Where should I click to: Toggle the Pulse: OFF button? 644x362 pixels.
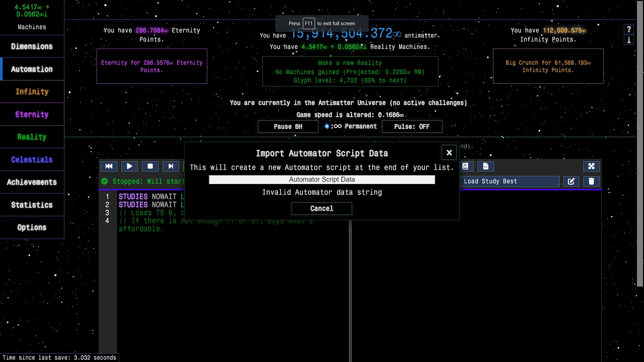coord(412,127)
